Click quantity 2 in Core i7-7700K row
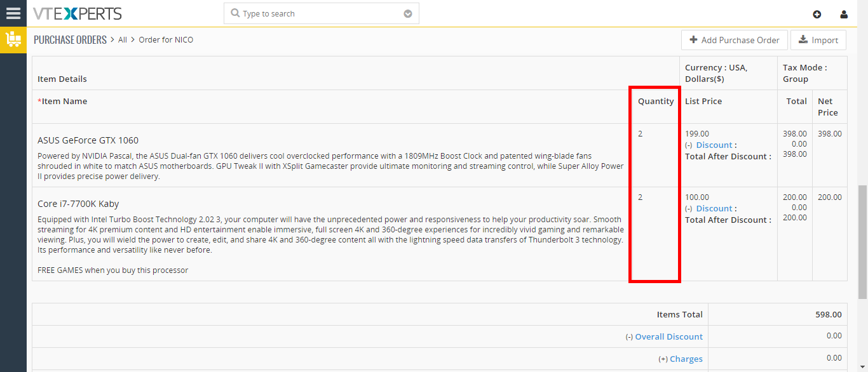The image size is (868, 372). click(641, 197)
